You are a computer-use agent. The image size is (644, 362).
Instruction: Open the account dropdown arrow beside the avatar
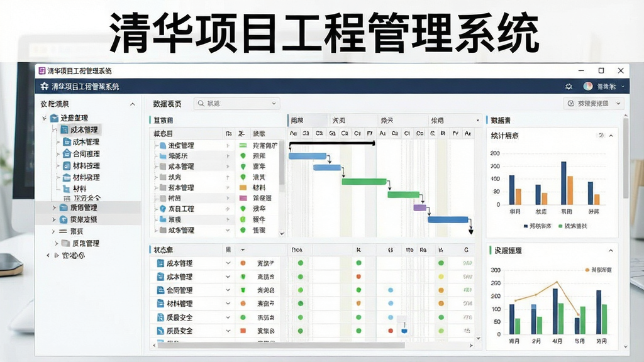[623, 86]
